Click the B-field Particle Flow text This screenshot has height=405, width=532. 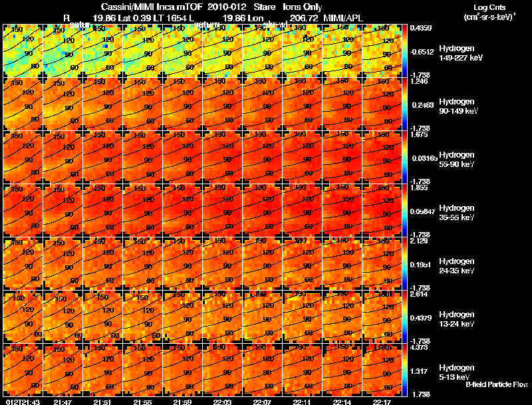[497, 384]
